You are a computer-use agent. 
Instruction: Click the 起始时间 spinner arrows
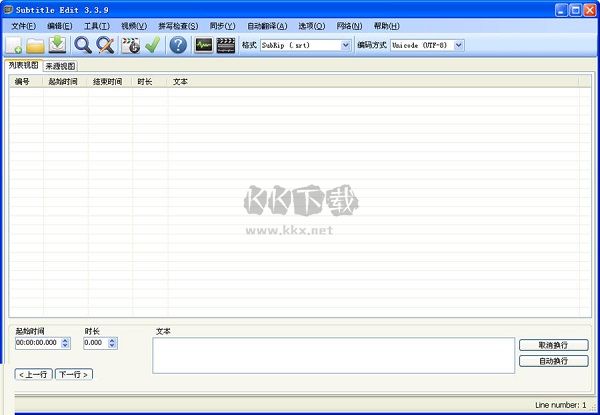click(66, 343)
